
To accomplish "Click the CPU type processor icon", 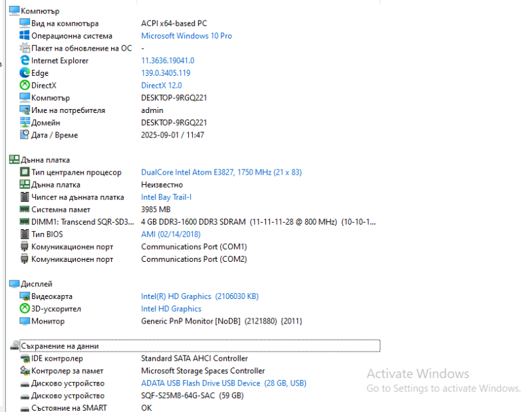I will (25, 172).
